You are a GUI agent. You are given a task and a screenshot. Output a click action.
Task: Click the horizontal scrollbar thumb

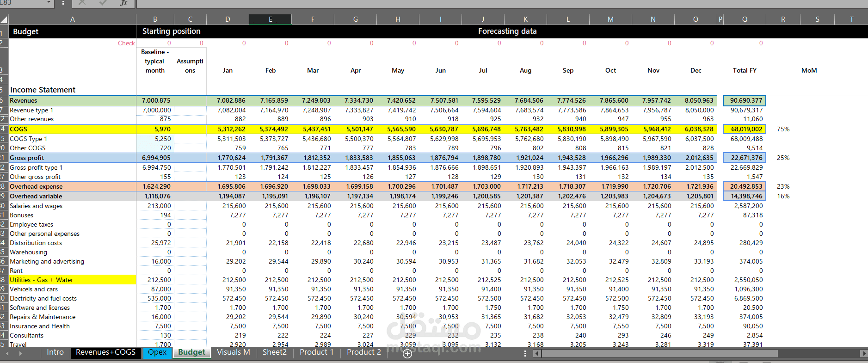[660, 354]
